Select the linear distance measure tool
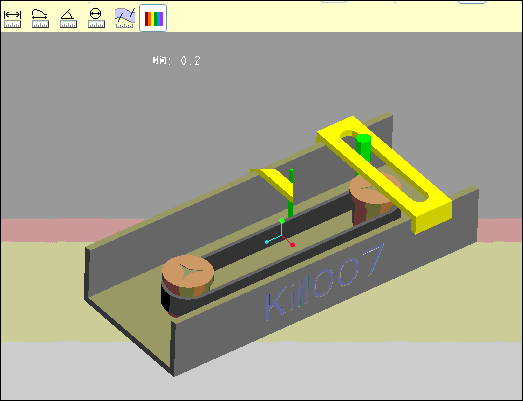 tap(12, 18)
